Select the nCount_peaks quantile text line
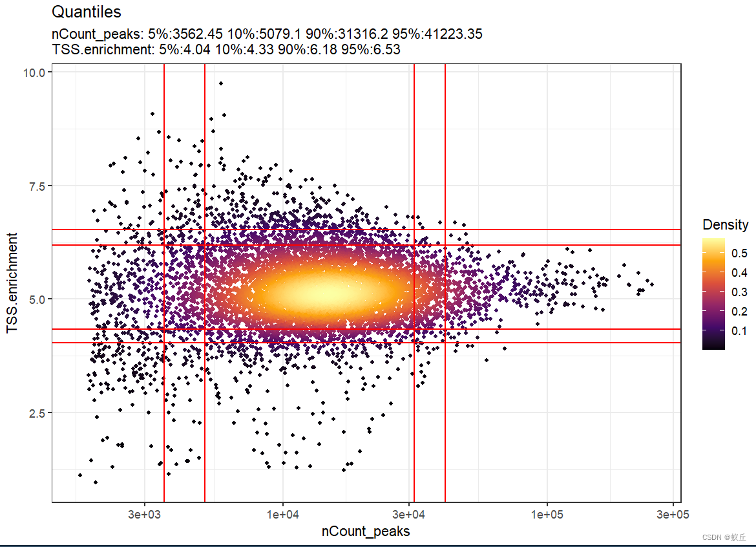This screenshot has width=756, height=547. click(266, 34)
